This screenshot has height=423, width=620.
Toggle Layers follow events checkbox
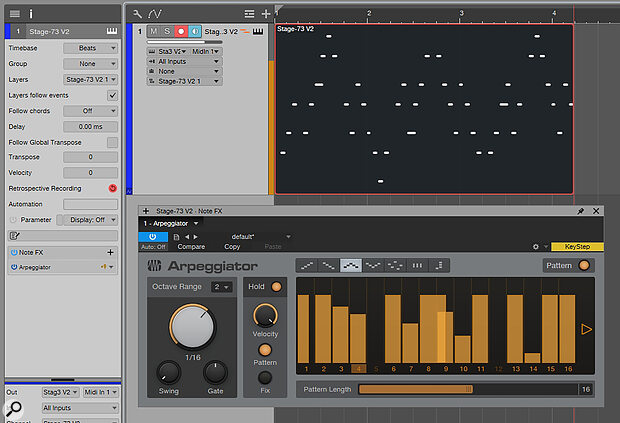coord(112,95)
